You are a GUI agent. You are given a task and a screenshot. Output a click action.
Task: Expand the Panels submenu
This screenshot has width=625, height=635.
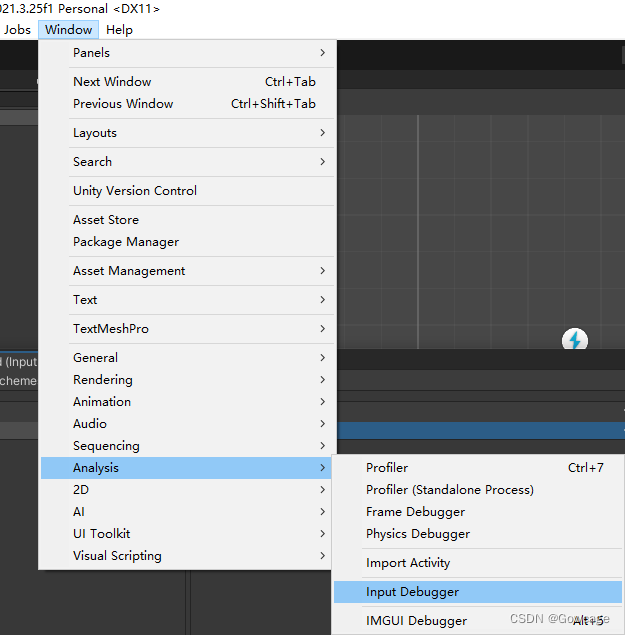click(188, 53)
